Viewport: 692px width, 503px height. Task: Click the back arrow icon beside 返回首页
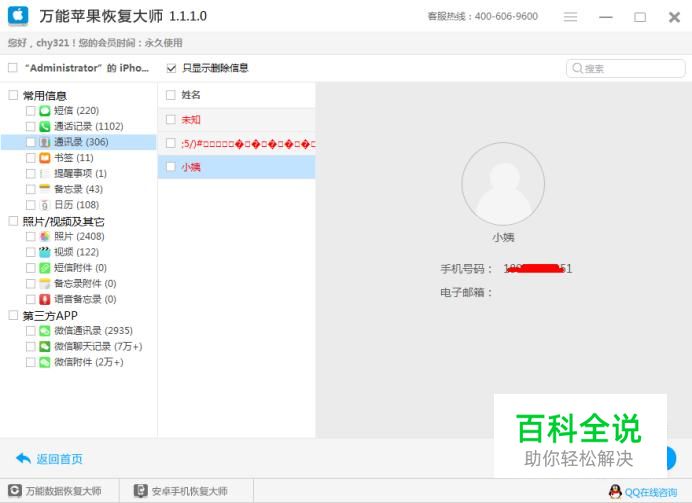point(23,458)
